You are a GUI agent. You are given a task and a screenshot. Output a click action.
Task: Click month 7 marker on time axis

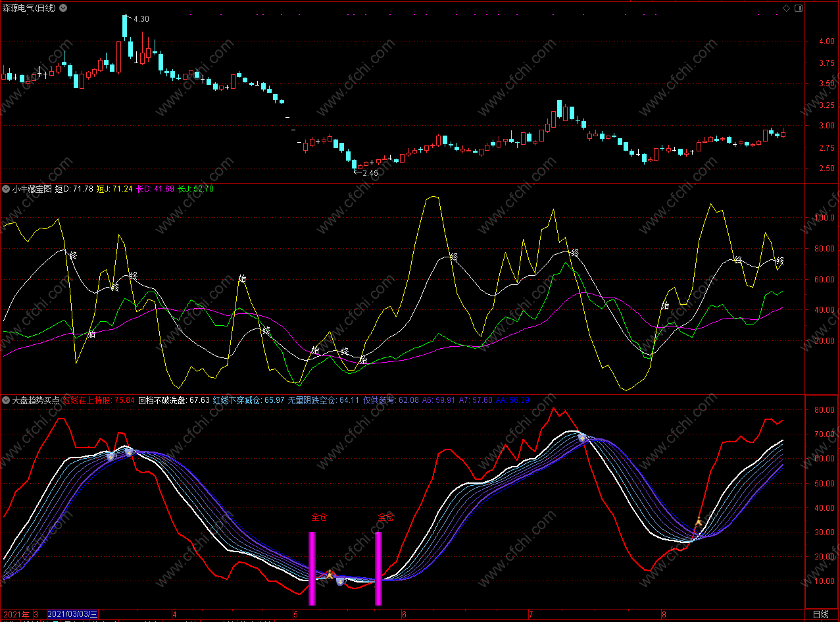pos(531,615)
